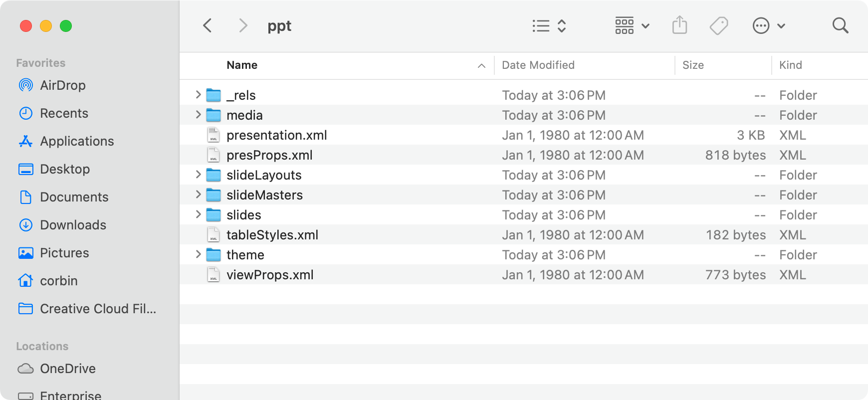Click the Tag icon in toolbar
The height and width of the screenshot is (400, 868).
click(x=719, y=25)
